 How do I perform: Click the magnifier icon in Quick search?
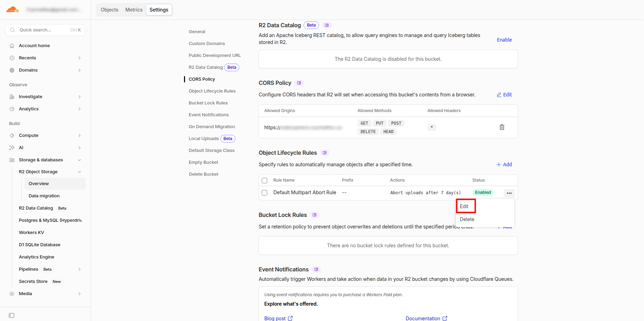tap(13, 30)
